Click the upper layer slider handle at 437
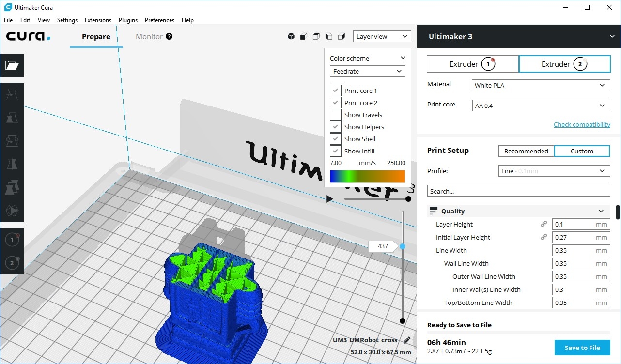This screenshot has height=364, width=621. [402, 246]
